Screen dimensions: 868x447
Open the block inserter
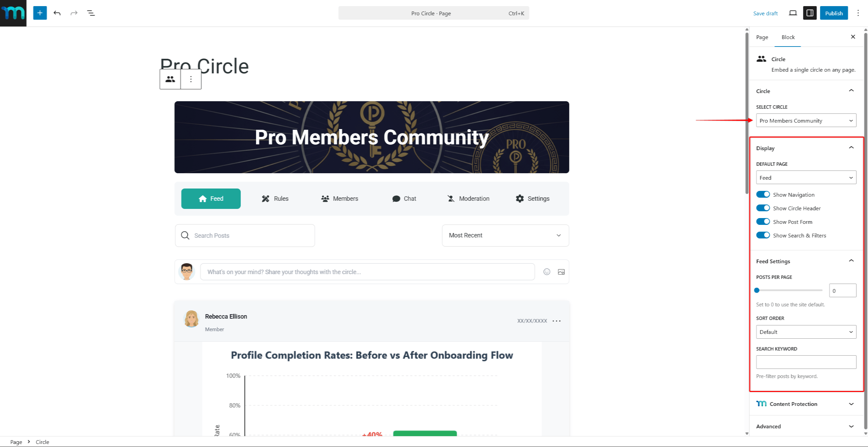(40, 13)
